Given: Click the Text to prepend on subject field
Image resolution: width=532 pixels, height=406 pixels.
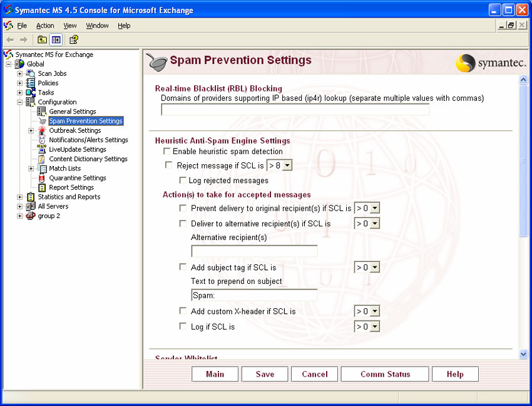Looking at the screenshot, I should click(255, 295).
